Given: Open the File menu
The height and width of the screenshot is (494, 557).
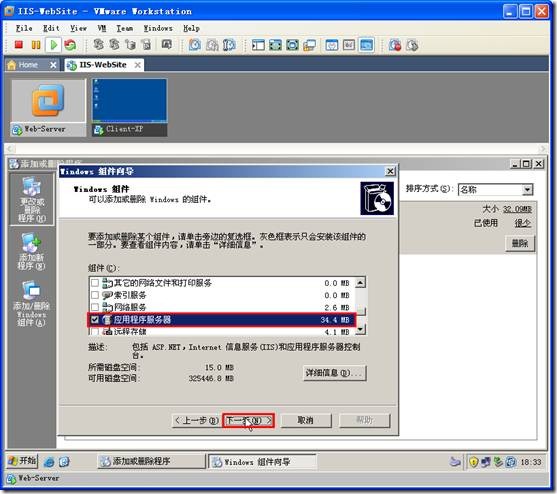Looking at the screenshot, I should [x=24, y=28].
